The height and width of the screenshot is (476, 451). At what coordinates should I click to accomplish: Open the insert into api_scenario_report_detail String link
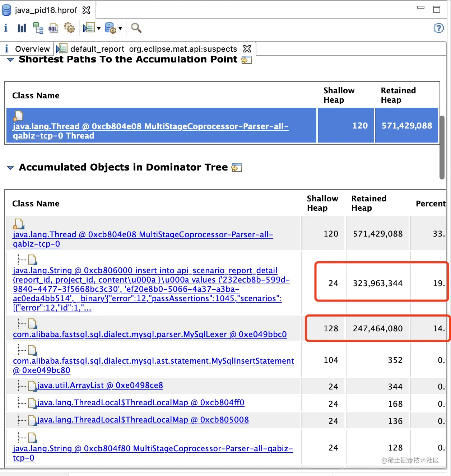(151, 289)
